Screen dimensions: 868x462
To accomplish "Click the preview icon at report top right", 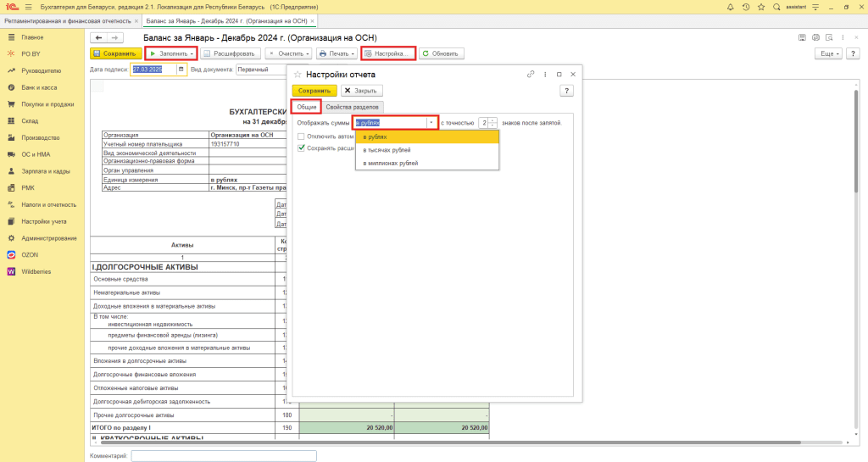I will tap(829, 37).
